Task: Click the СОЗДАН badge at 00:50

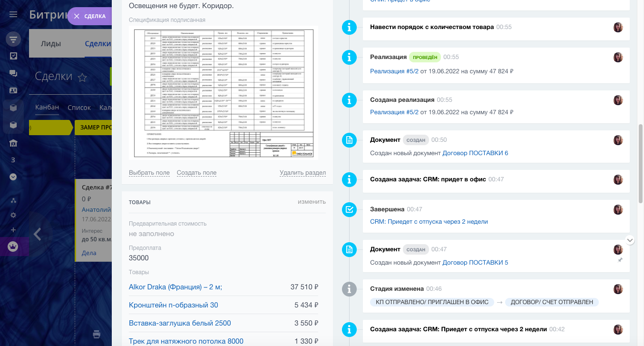Action: click(416, 140)
